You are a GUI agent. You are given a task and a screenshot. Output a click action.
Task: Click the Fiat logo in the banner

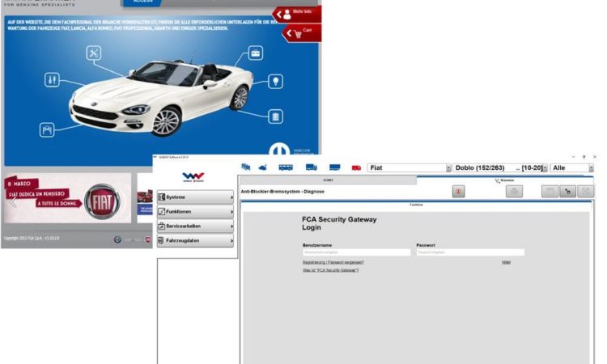102,201
